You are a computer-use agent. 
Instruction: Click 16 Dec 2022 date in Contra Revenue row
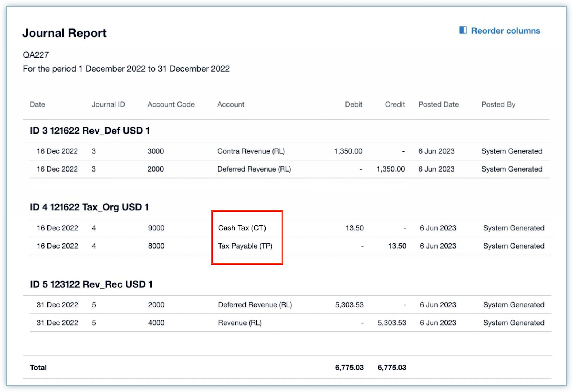(x=57, y=151)
